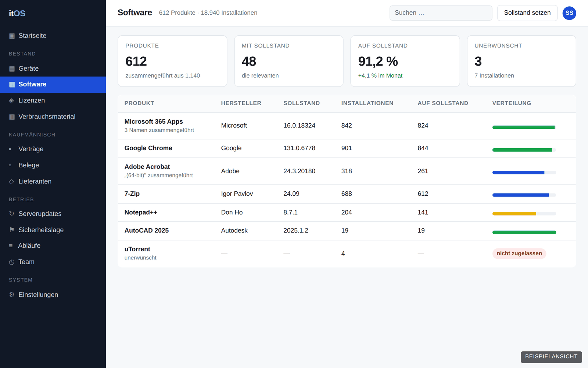Click the Sicherheitslage flag icon
Image resolution: width=588 pixels, height=368 pixels.
point(12,230)
